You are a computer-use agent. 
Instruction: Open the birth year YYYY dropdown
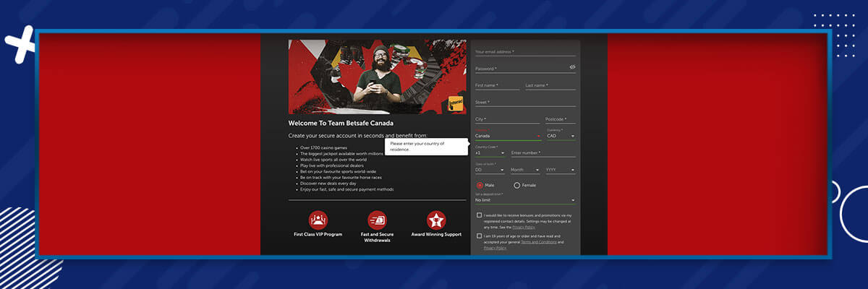561,170
